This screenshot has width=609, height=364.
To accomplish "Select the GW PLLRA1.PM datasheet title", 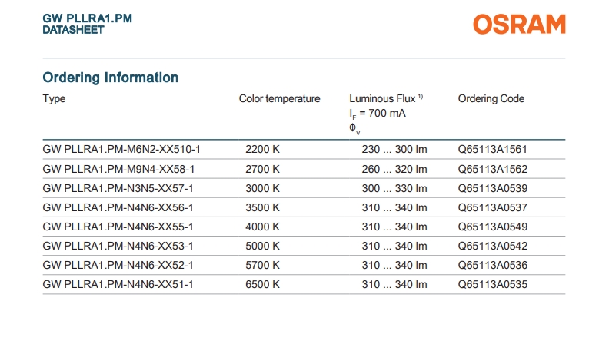I will click(88, 24).
